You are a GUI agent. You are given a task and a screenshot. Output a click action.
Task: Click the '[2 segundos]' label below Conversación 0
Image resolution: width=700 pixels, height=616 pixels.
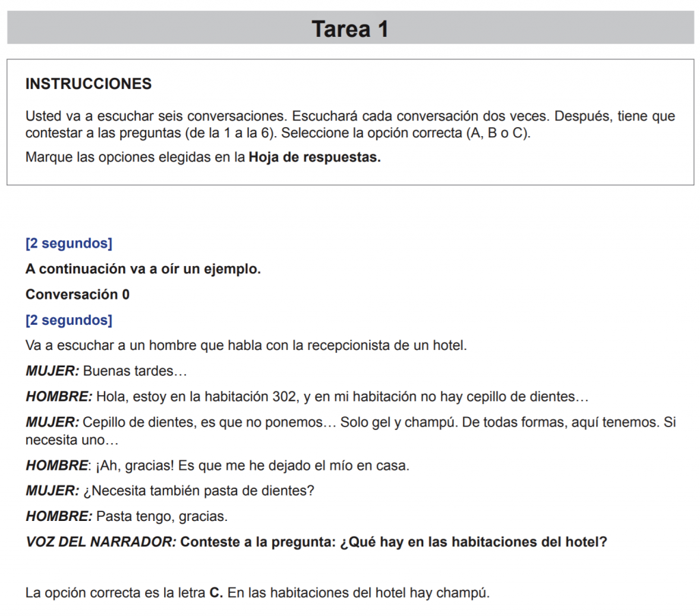click(69, 320)
